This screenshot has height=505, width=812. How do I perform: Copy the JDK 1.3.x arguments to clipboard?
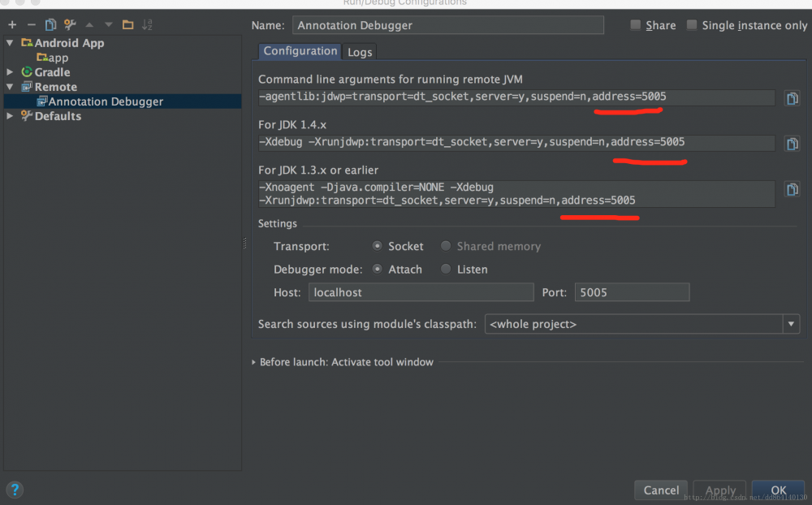click(792, 190)
